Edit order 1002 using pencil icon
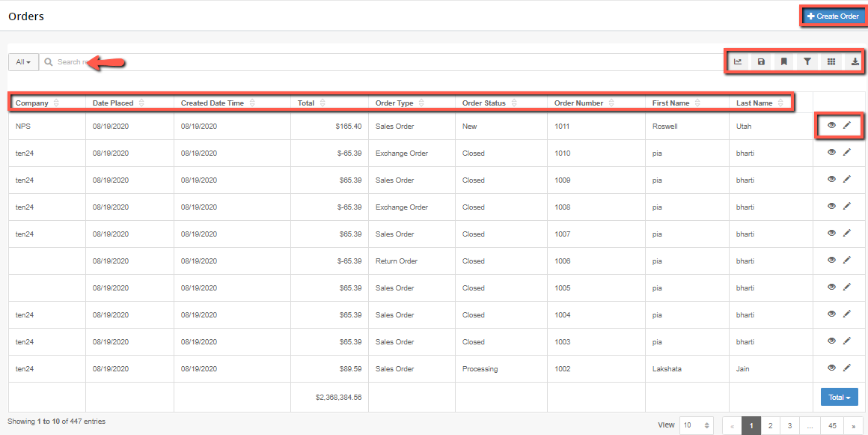 [x=846, y=368]
